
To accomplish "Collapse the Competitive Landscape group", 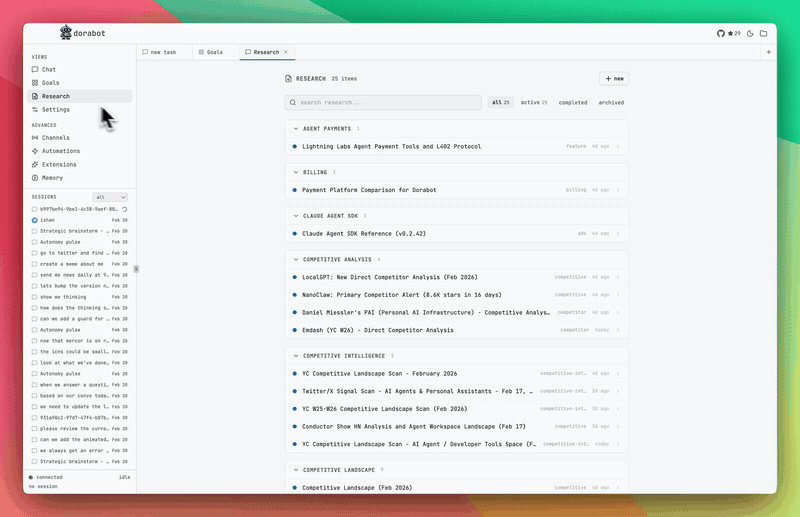I will tap(296, 470).
